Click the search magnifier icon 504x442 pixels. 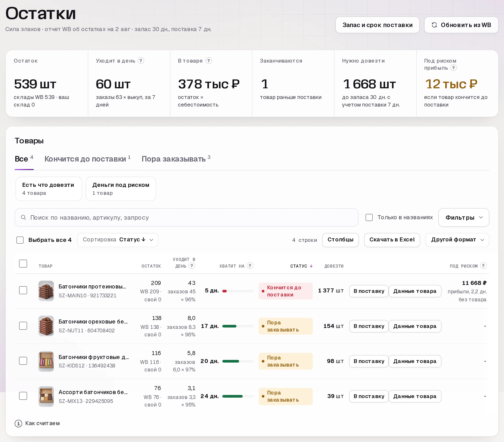click(x=24, y=217)
